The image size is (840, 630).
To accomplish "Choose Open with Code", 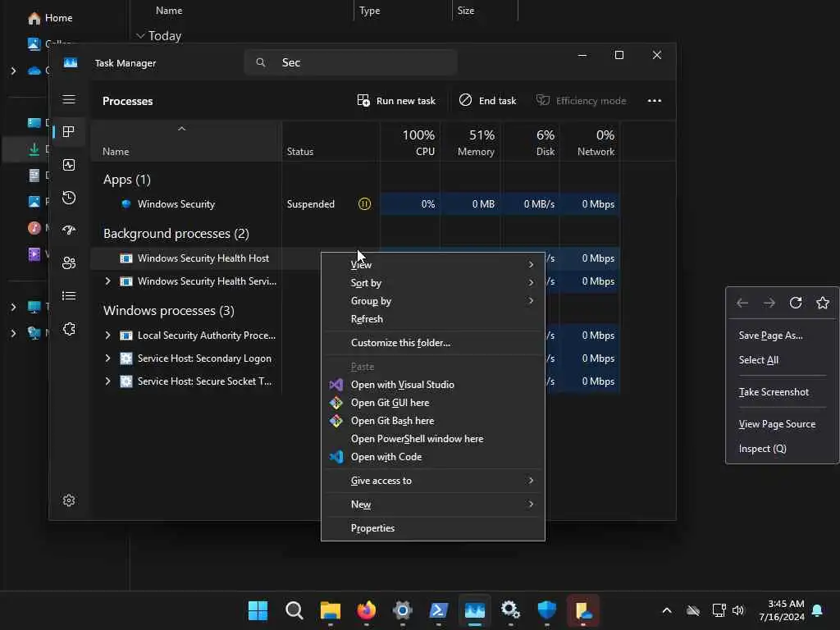I will [x=432, y=457].
